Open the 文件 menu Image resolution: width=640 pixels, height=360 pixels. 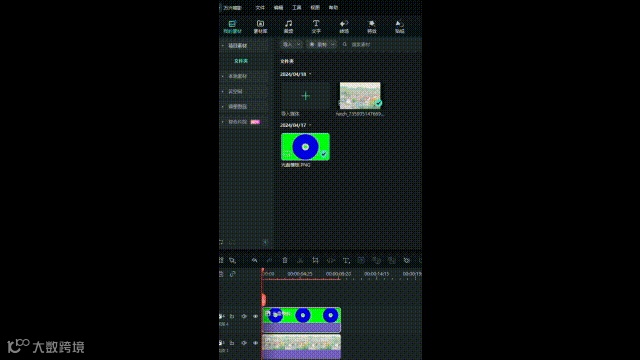click(260, 8)
